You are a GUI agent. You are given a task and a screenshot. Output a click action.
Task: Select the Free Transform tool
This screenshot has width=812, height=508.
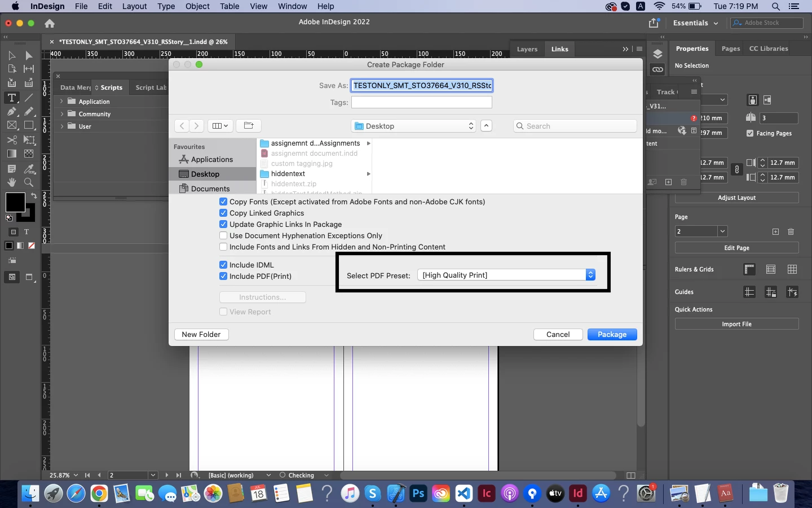(x=29, y=140)
